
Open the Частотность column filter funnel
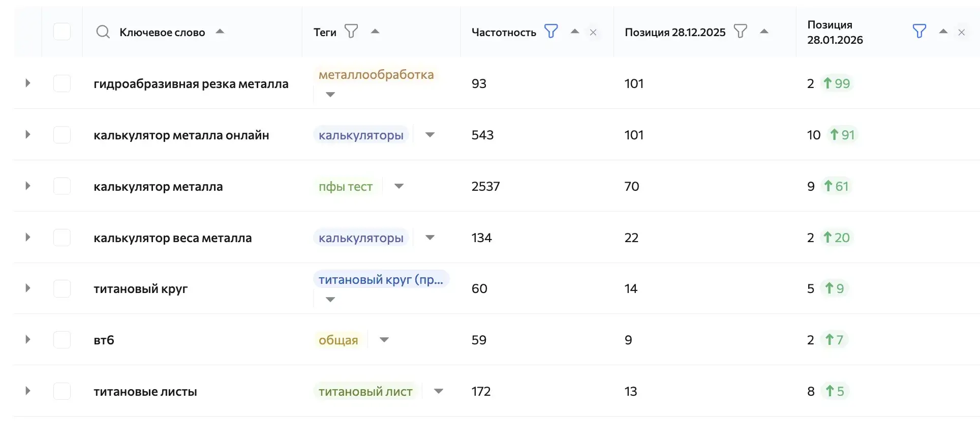[551, 32]
